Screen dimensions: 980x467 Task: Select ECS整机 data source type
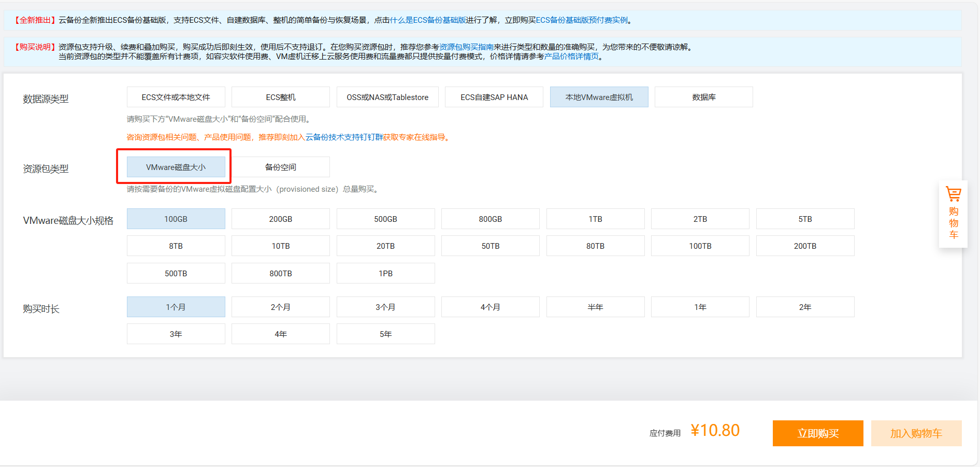281,97
